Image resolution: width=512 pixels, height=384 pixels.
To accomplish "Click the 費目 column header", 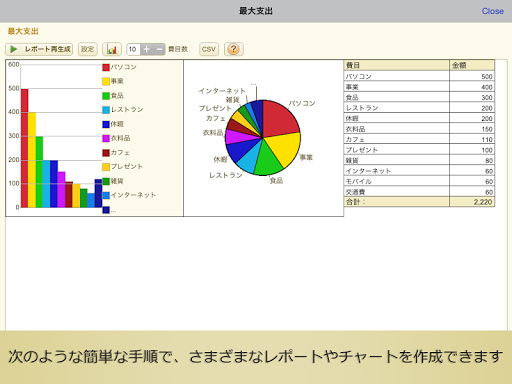I will (x=397, y=65).
